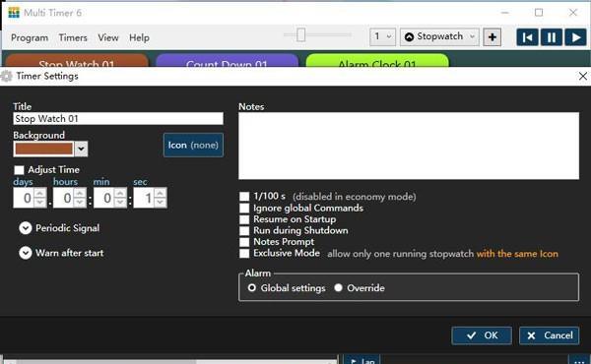Viewport: 591px width, 364px height.
Task: Toggle the Exclusive Mode checkbox
Action: tap(244, 254)
